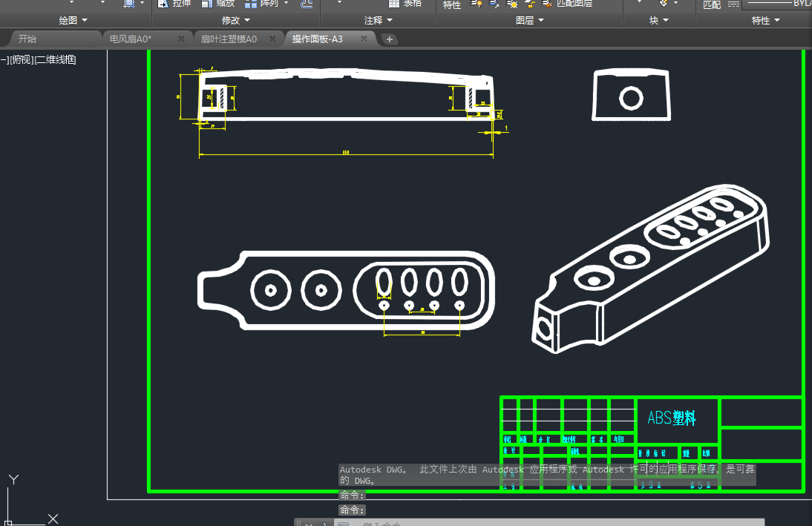Open Layer Properties (特性) in the Layer panel
The width and height of the screenshot is (812, 526).
pyautogui.click(x=451, y=4)
